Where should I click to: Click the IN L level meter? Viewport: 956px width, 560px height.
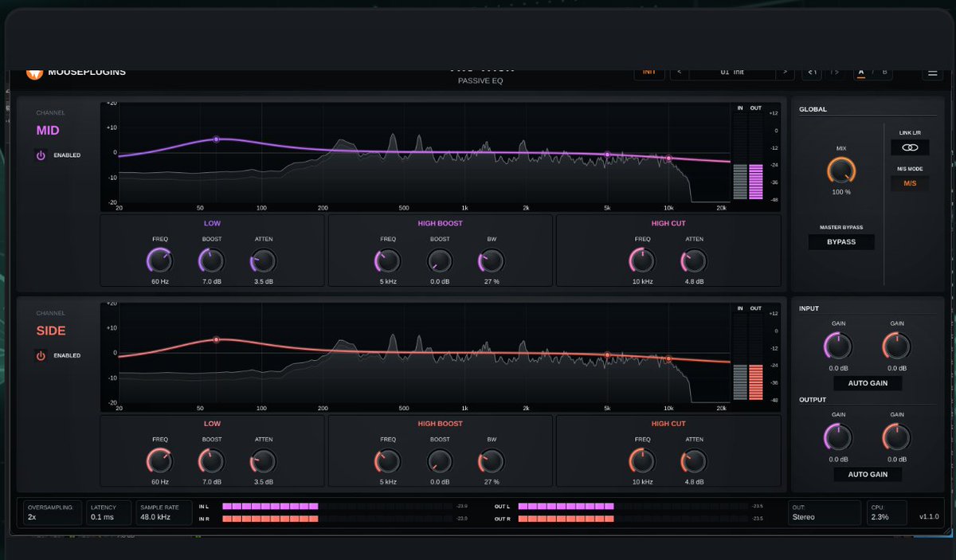(337, 506)
